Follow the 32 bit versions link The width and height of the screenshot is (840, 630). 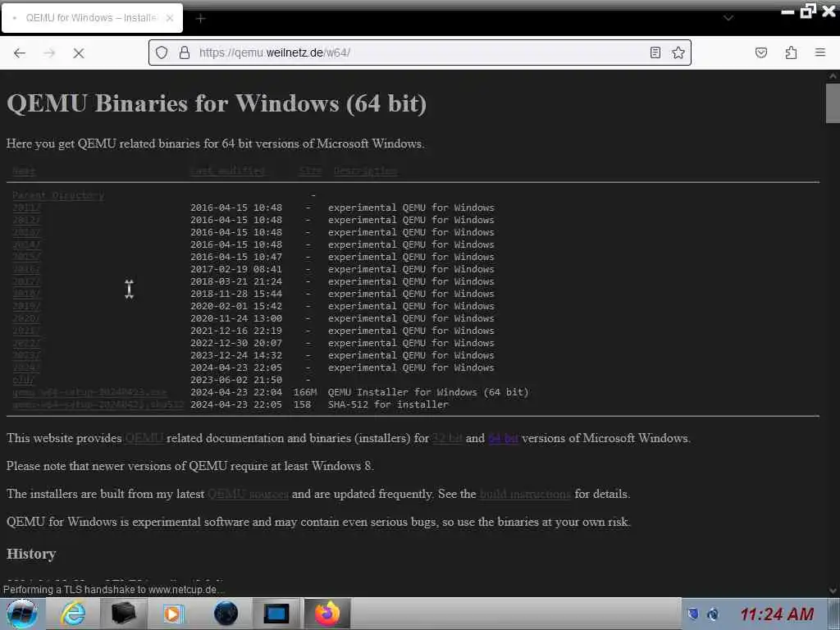click(x=447, y=438)
